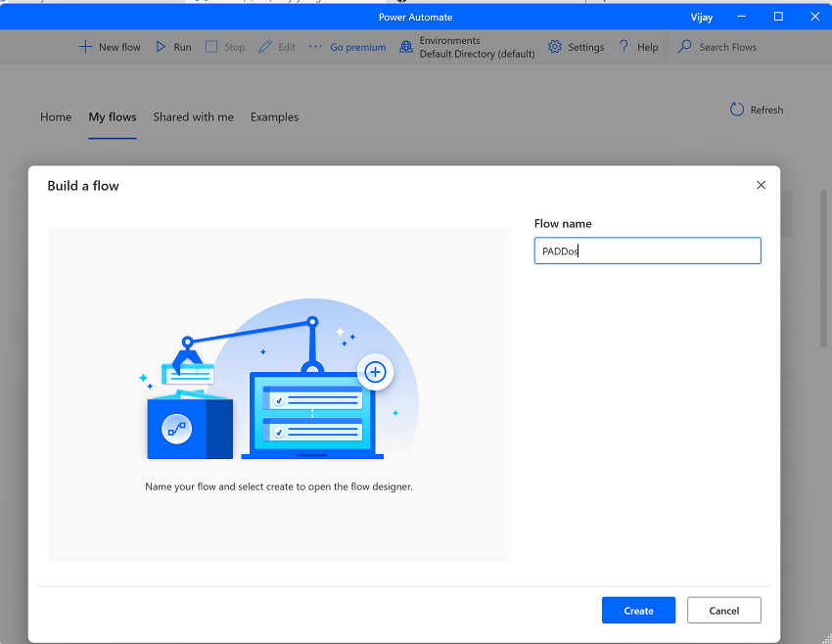Click the Help question mark icon
This screenshot has height=644, width=832.
pyautogui.click(x=624, y=47)
